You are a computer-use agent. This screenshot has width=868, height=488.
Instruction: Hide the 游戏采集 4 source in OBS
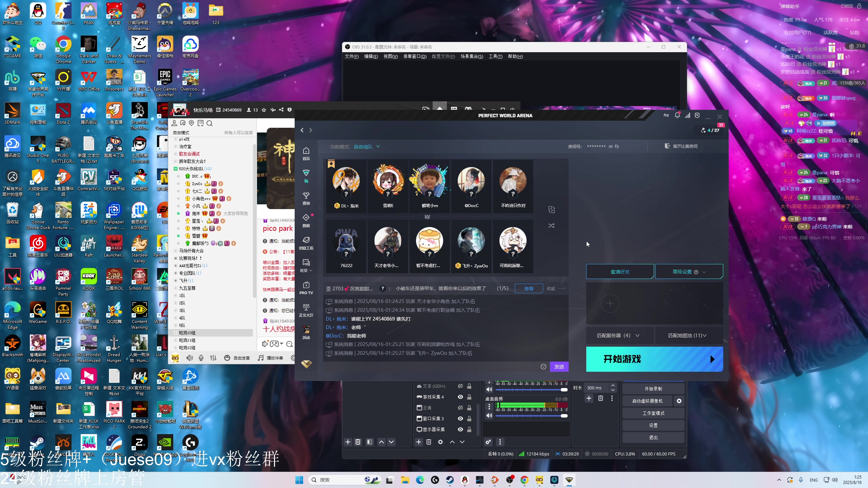[x=460, y=397]
